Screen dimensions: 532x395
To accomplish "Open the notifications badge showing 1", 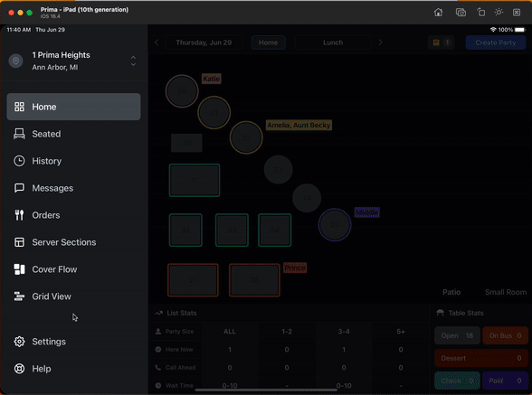I will pos(442,42).
